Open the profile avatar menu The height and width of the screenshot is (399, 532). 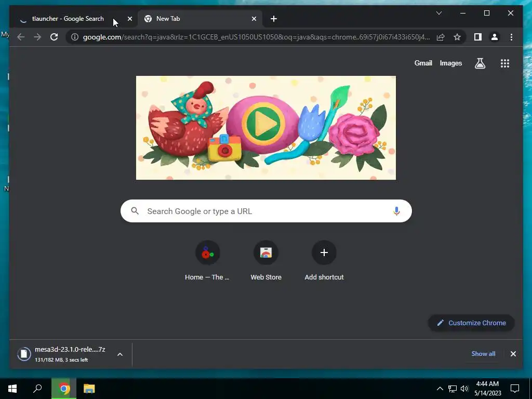click(495, 37)
